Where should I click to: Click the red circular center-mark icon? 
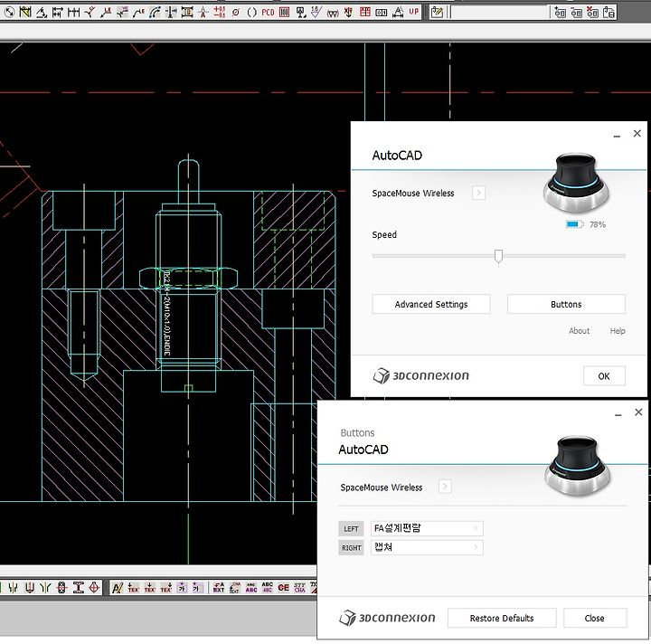coord(94,588)
